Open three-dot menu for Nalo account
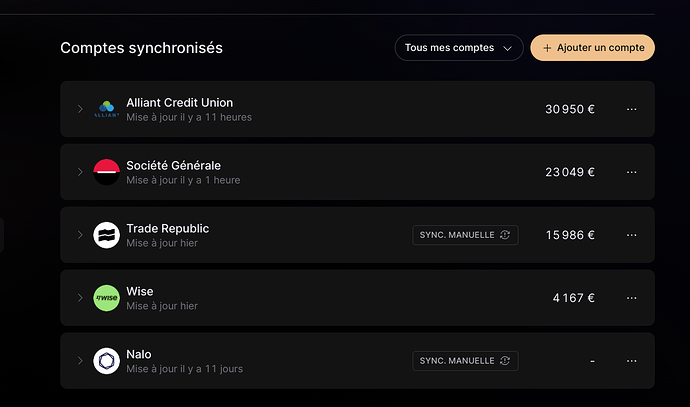Screen dimensions: 690x407 coord(631,361)
